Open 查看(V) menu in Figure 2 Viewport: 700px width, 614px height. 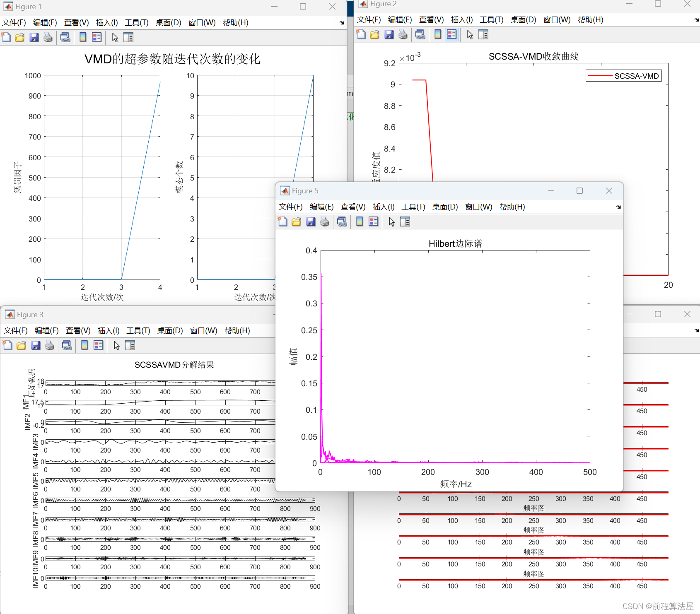point(432,20)
